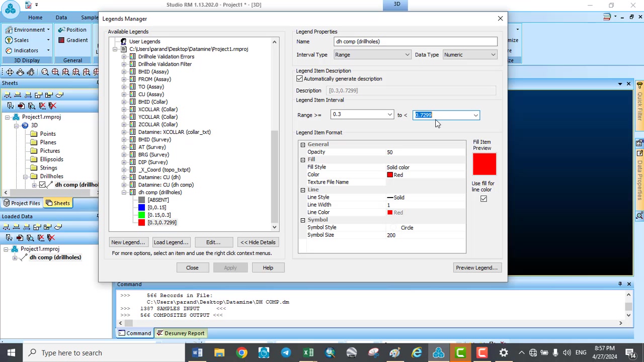Screen dimensions: 644x362
Task: Click the Load Legend... button
Action: pos(171,242)
